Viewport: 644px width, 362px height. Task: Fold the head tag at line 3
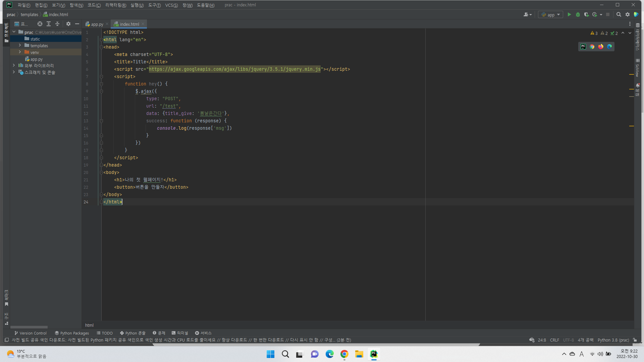point(101,47)
